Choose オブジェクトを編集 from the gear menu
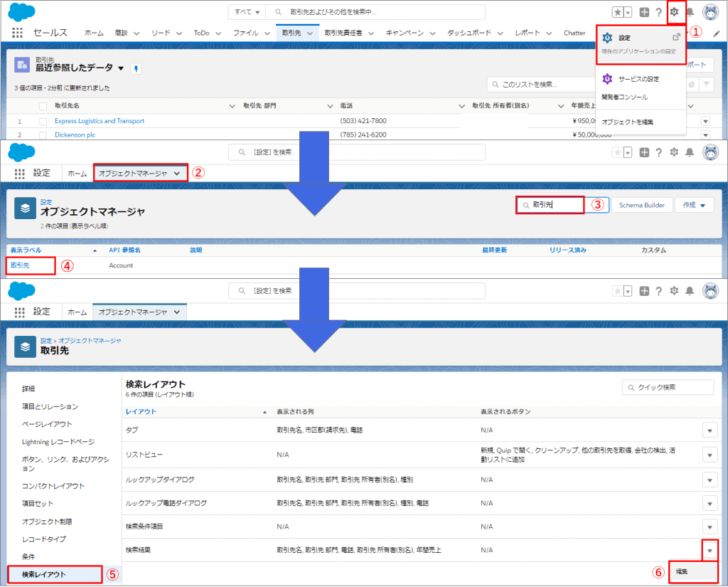Screen dimensions: 728x587 pyautogui.click(x=627, y=122)
